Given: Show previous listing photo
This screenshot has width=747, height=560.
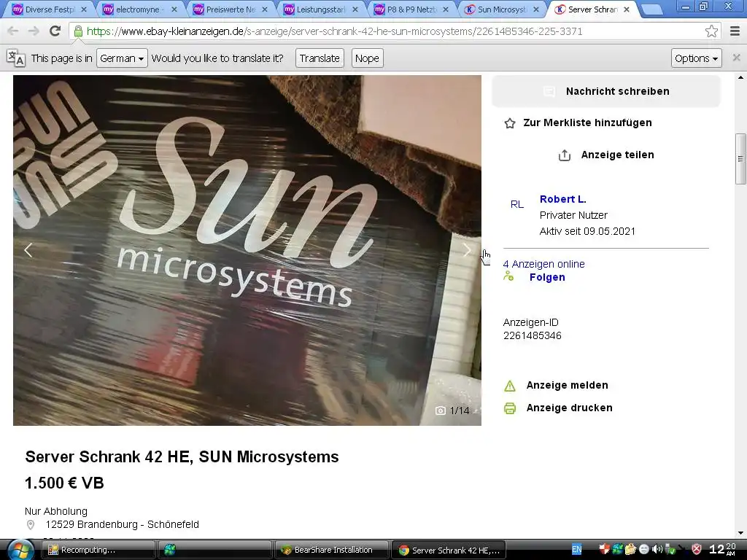Looking at the screenshot, I should tap(28, 250).
